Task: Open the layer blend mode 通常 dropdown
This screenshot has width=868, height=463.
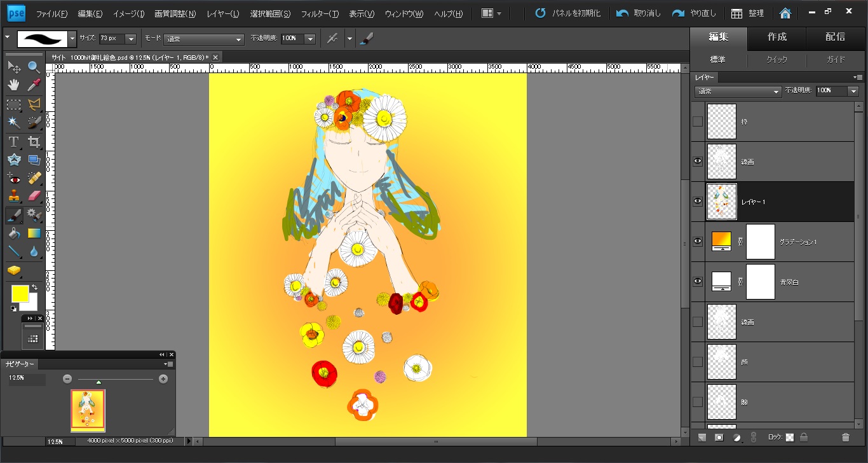Action: pos(738,92)
